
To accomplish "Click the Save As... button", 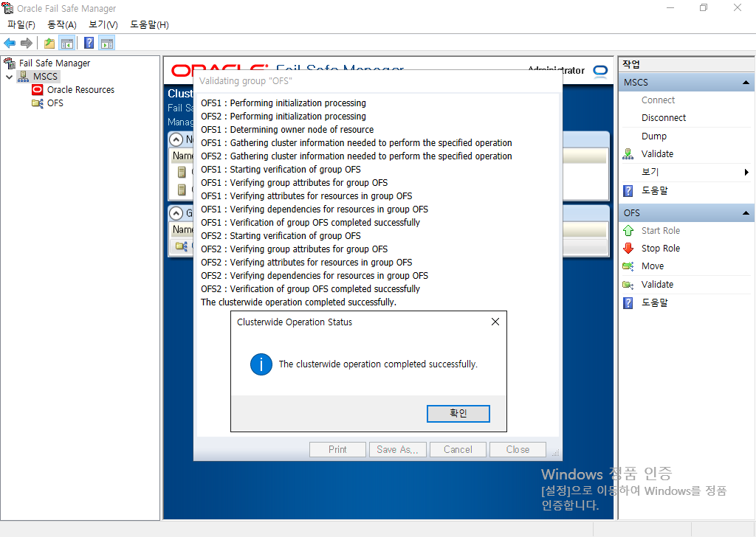I will 397,449.
